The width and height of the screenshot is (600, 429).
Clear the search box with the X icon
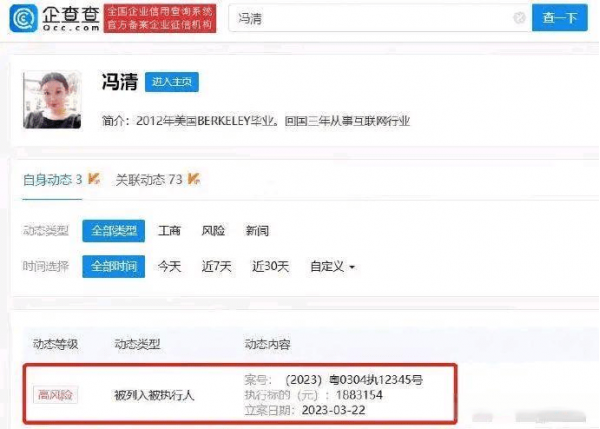click(x=519, y=18)
